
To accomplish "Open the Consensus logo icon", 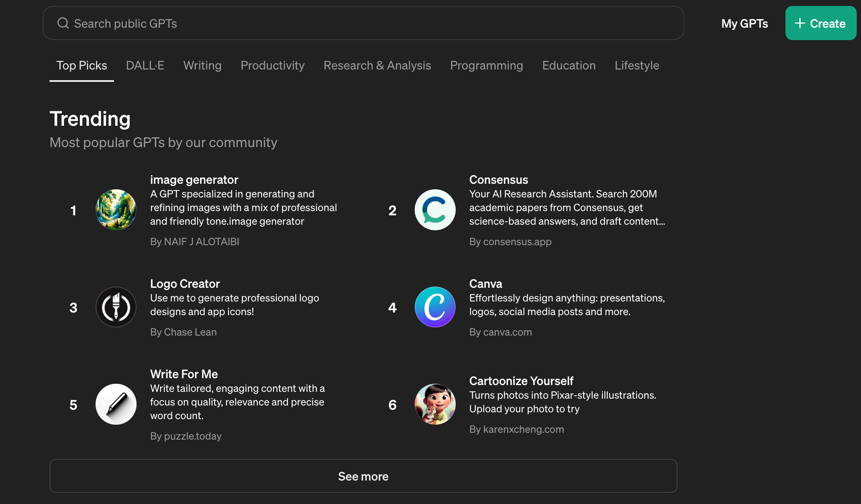I will click(435, 210).
